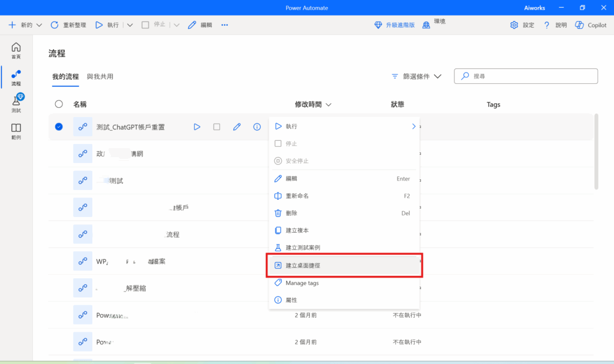614x364 pixels.
Task: Click the 設定 gear in the toolbar
Action: [522, 25]
